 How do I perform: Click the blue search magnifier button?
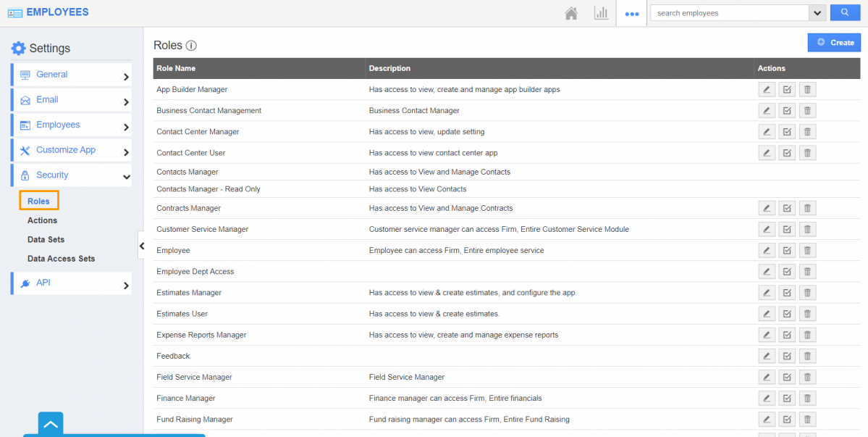(x=844, y=13)
